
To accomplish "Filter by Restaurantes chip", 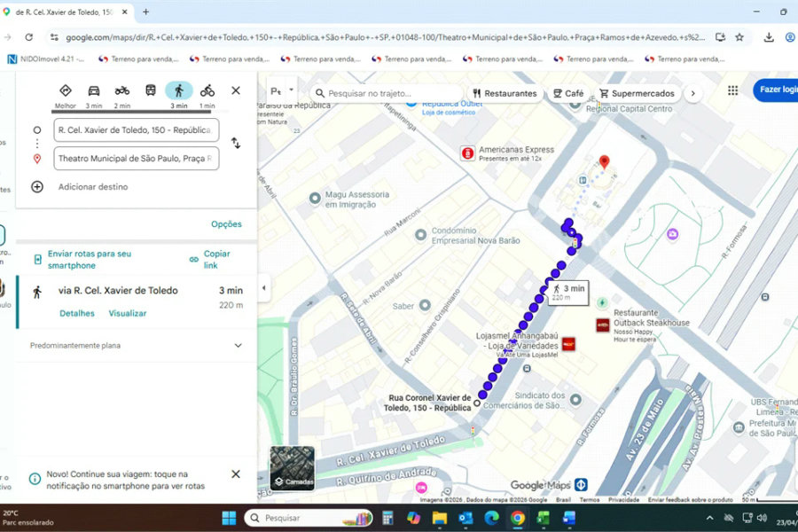I will 505,93.
